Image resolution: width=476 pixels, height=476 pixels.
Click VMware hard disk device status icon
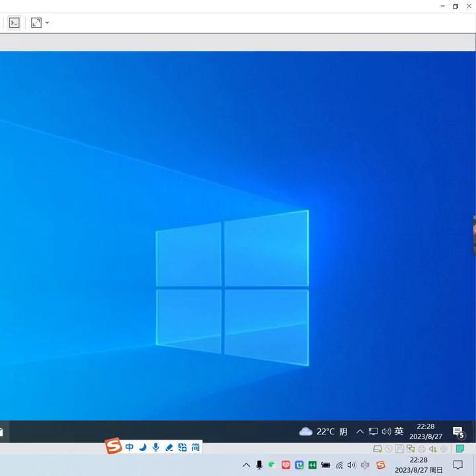click(x=377, y=449)
